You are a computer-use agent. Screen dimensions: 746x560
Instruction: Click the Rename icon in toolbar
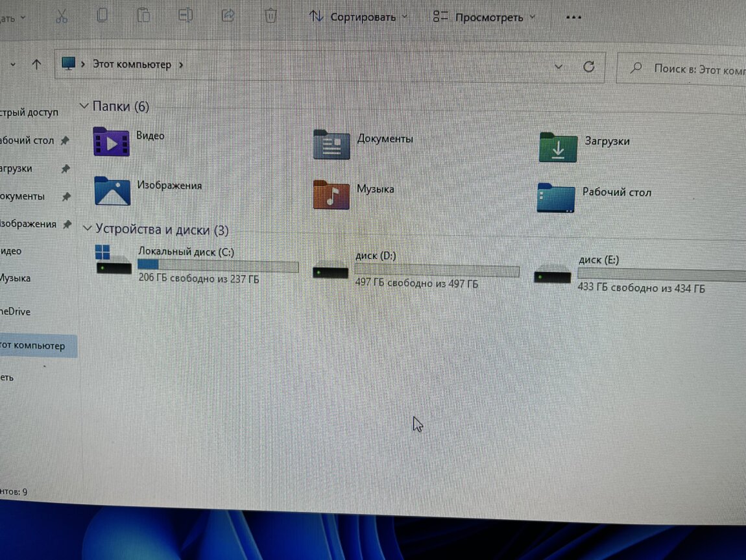(186, 16)
